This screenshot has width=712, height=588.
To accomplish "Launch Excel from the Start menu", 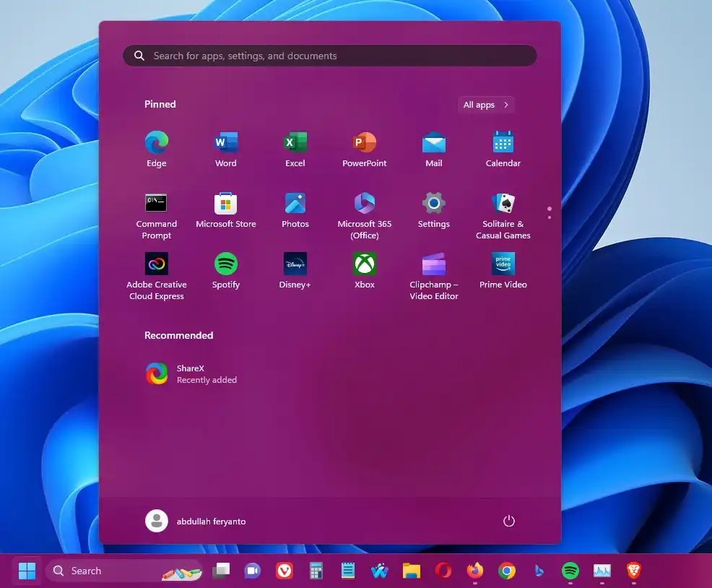I will point(295,144).
